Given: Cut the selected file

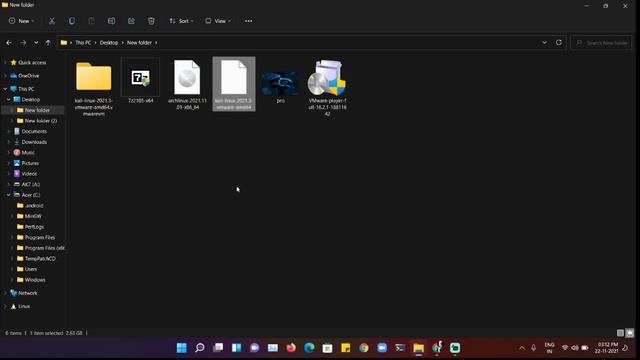Looking at the screenshot, I should click(x=52, y=21).
